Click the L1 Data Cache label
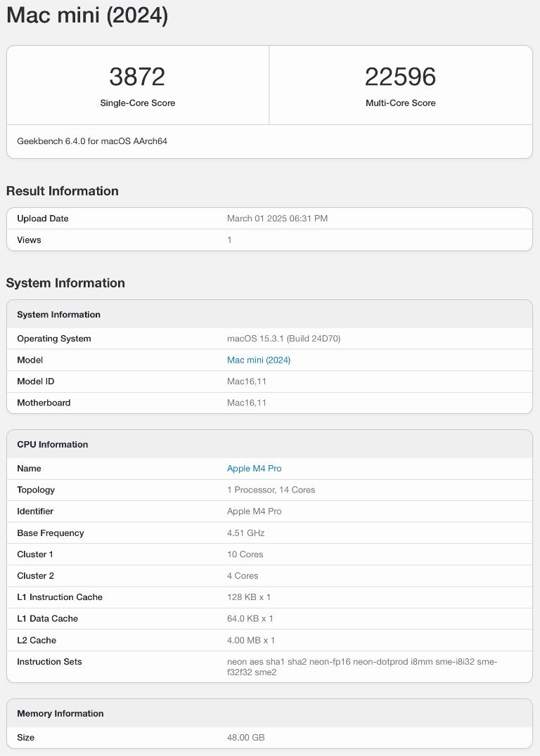 pos(47,618)
